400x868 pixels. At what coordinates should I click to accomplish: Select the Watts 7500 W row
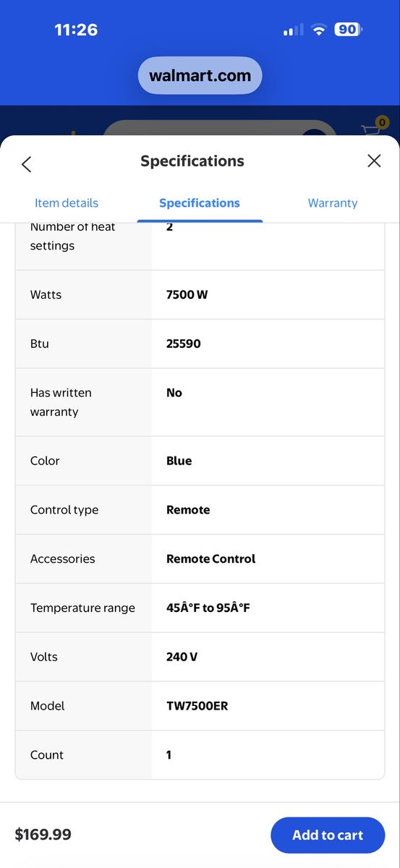point(200,295)
